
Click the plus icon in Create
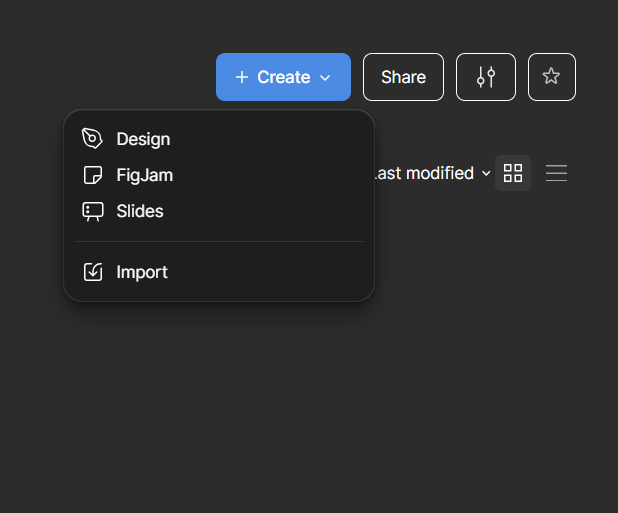pyautogui.click(x=242, y=77)
